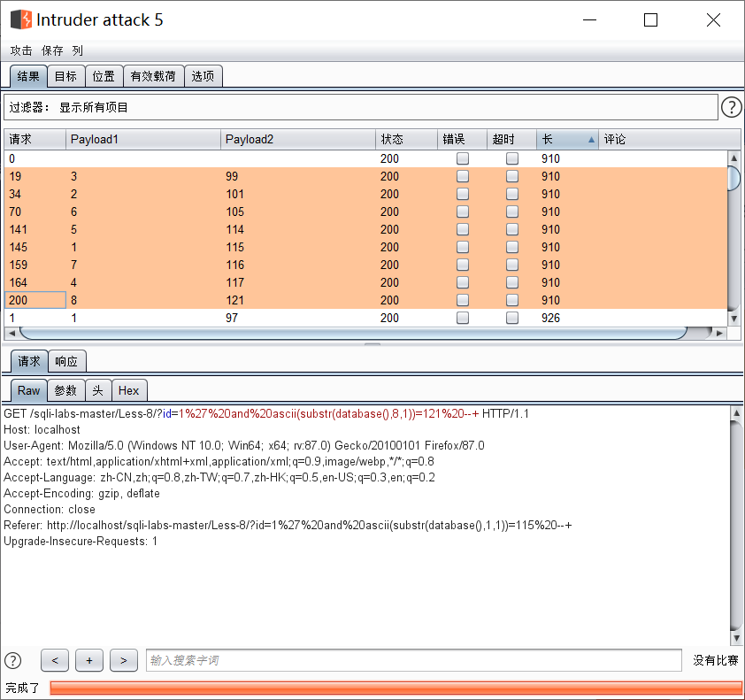Click the Connection: close header line
This screenshot has width=745, height=700.
50,510
